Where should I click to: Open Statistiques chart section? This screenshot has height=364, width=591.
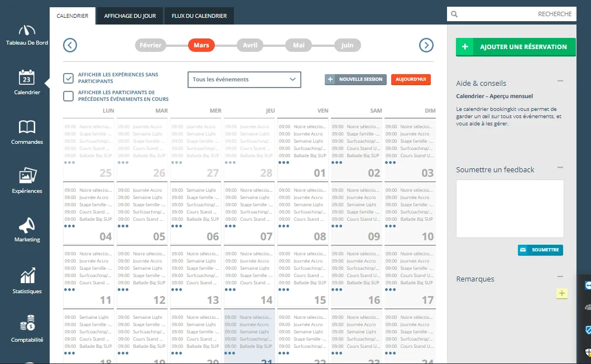coord(27,280)
